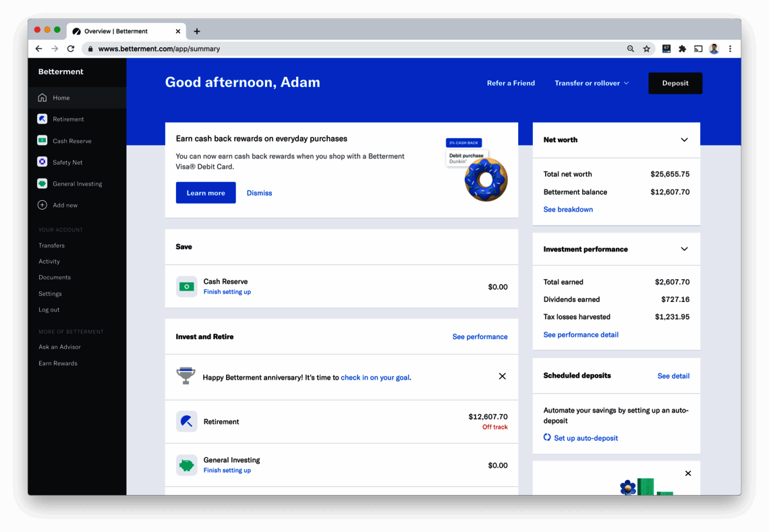The image size is (769, 532).
Task: Bookmark the page with the star icon
Action: coord(646,49)
